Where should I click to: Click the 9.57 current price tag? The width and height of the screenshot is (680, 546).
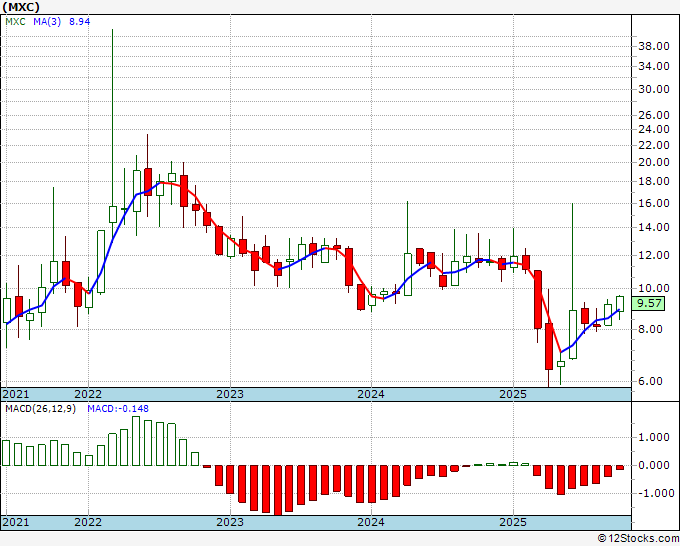click(651, 303)
